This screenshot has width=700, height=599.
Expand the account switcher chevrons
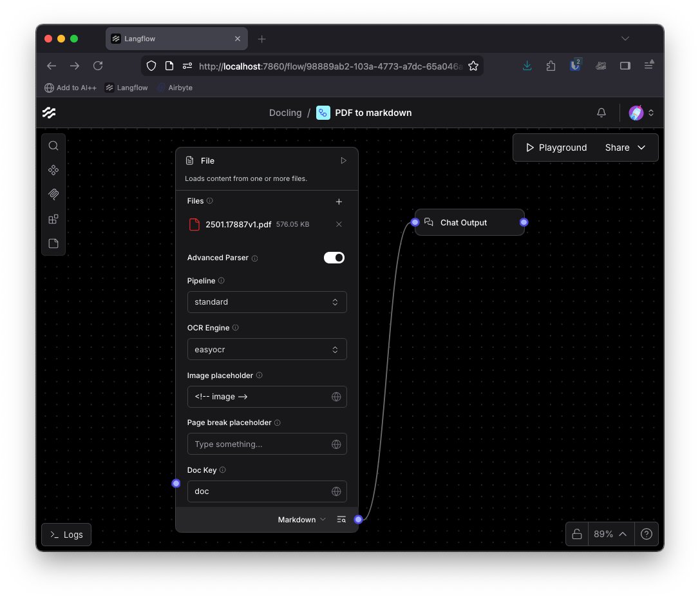651,113
